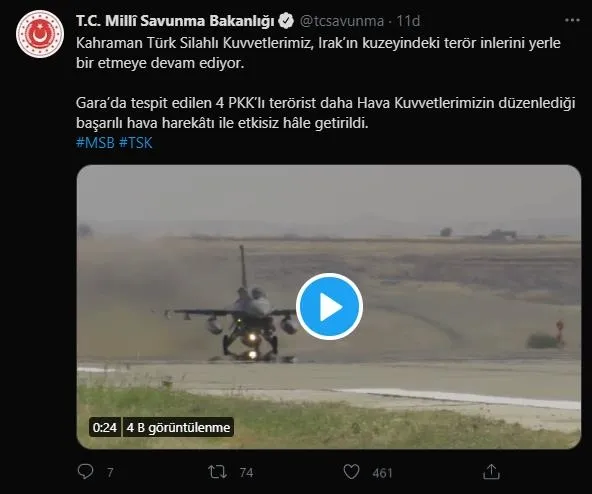Play the video with the blue play button

point(329,306)
